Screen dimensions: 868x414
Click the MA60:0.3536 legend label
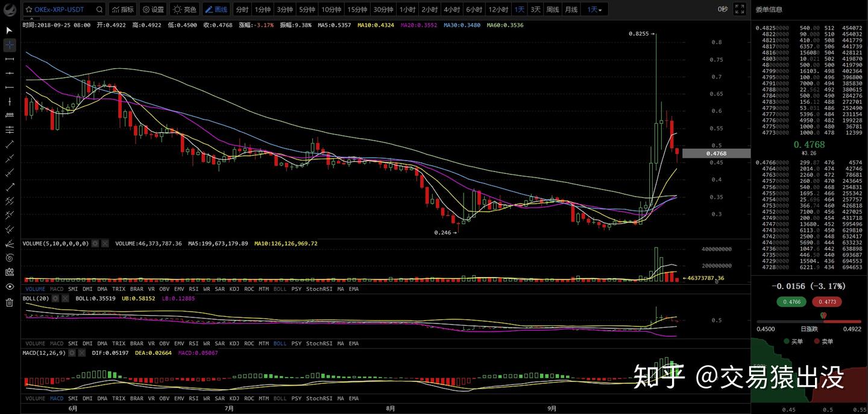click(505, 25)
